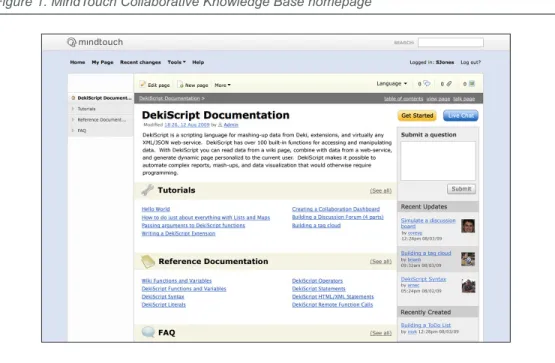Click the SJones username link

click(445, 62)
